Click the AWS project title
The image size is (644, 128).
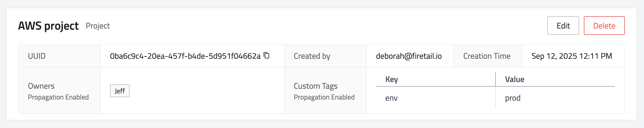click(x=48, y=26)
